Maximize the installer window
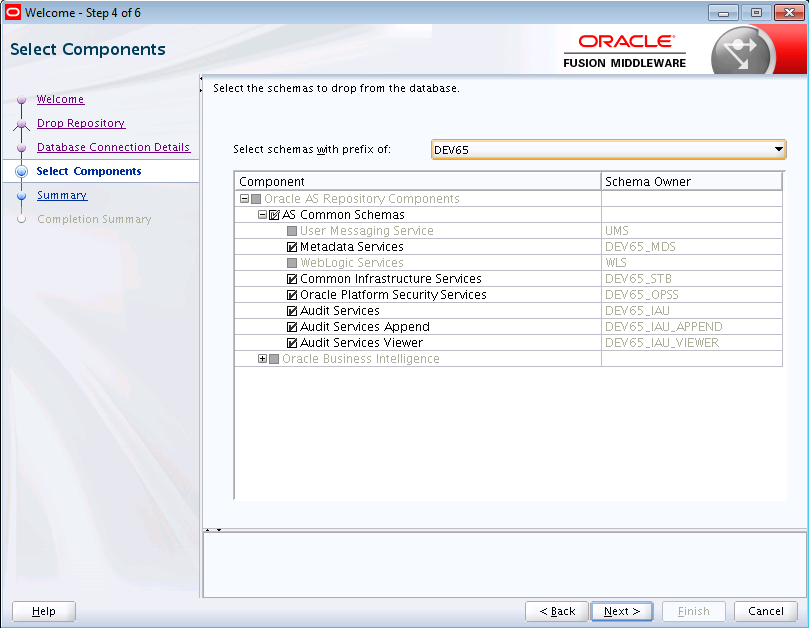The width and height of the screenshot is (809, 628). (756, 12)
